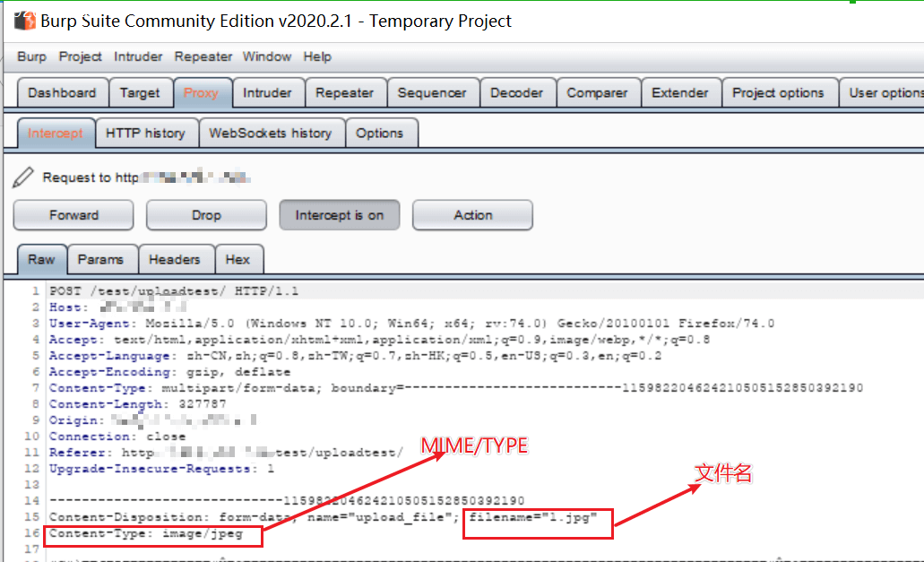
Task: Open the Burp menu
Action: 32,56
